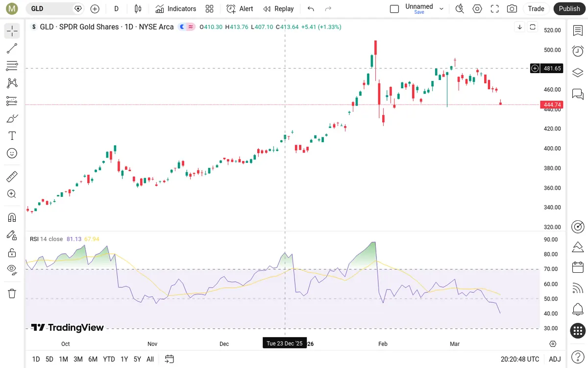Enter fullscreen mode
Viewport: 588px width, 368px height.
pos(495,9)
